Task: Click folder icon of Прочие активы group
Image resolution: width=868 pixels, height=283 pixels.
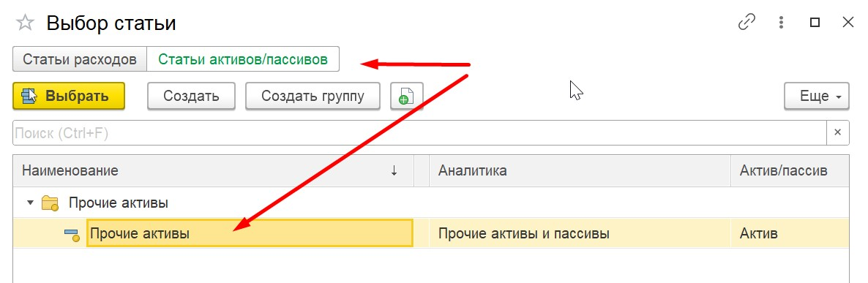Action: pyautogui.click(x=50, y=203)
